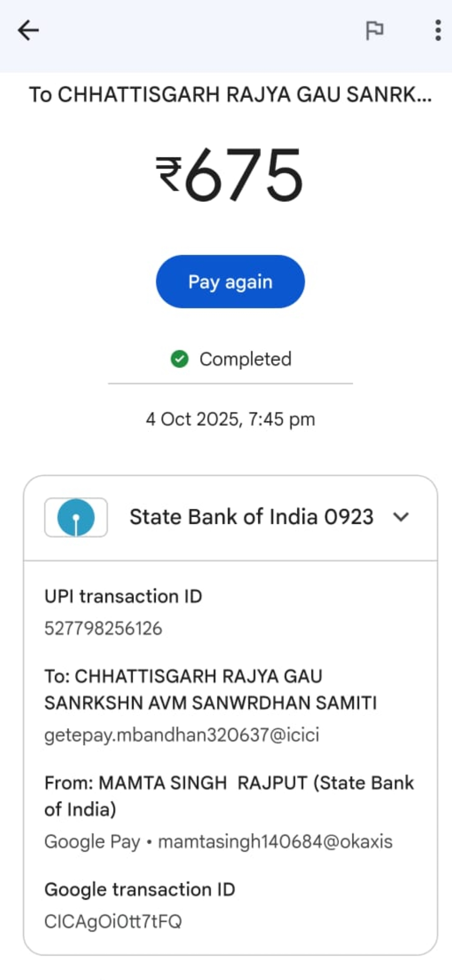Tap the report flag icon

(375, 31)
